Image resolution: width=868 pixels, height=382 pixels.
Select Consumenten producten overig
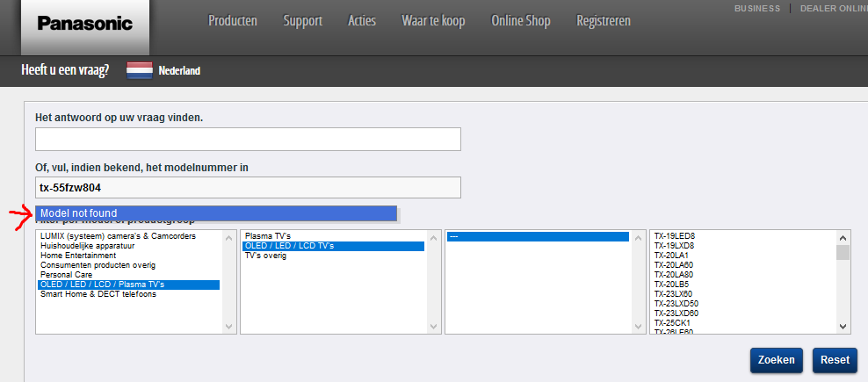point(128,265)
